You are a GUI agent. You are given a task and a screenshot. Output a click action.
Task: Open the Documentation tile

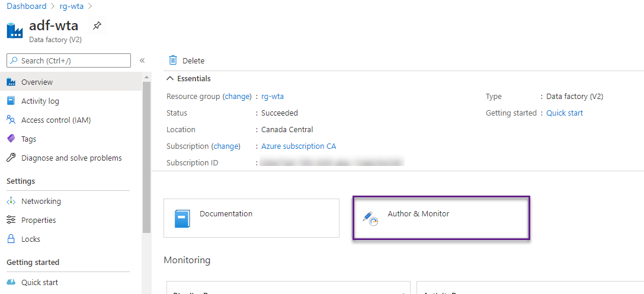click(251, 219)
